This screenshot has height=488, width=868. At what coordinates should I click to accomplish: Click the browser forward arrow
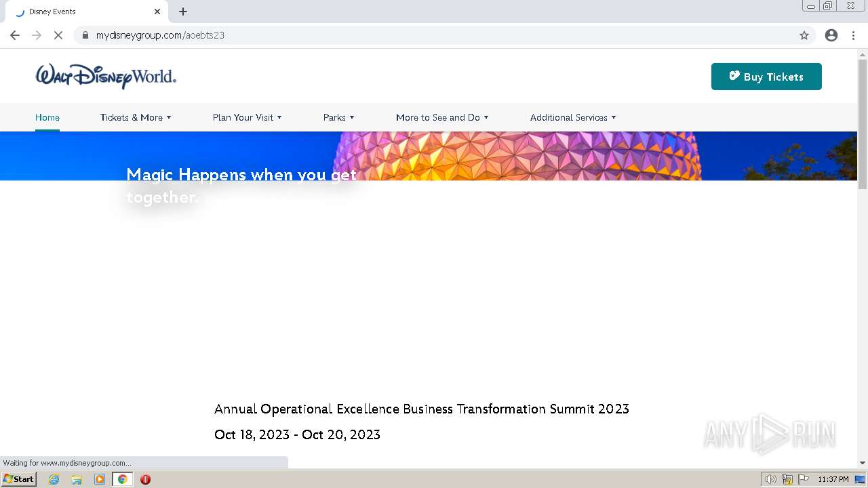pyautogui.click(x=37, y=35)
